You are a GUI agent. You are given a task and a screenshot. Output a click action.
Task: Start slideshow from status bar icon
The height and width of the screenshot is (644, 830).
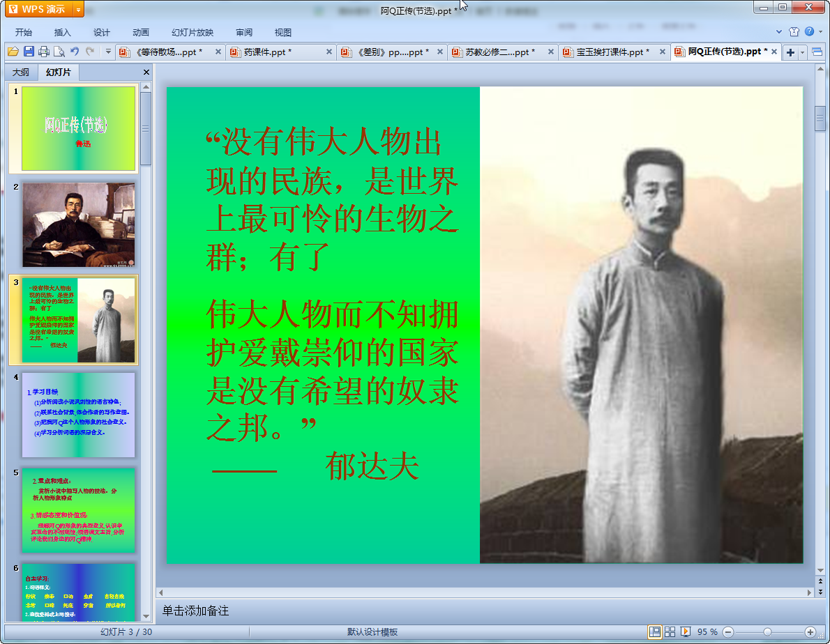pyautogui.click(x=686, y=632)
